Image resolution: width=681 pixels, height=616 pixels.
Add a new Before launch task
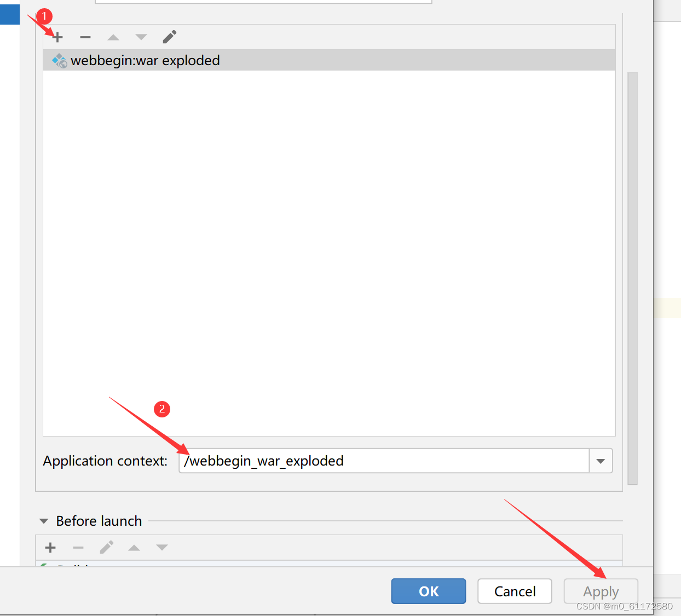50,547
